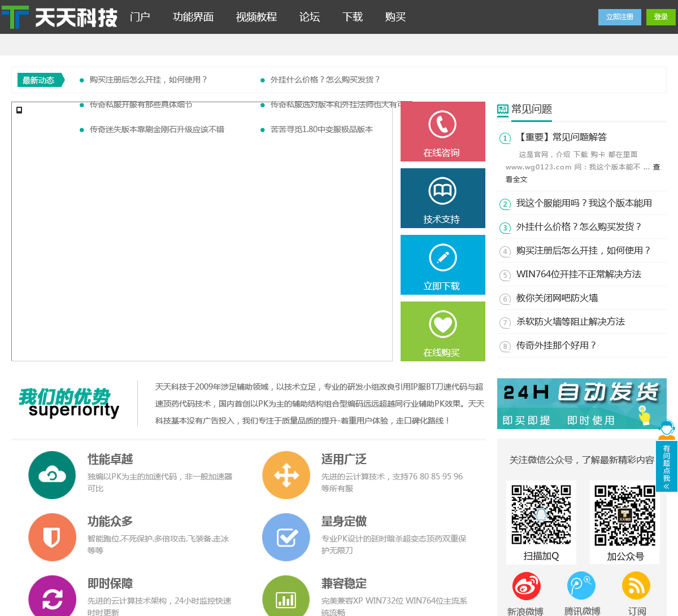Open the 新浪微博 icon

click(x=527, y=586)
